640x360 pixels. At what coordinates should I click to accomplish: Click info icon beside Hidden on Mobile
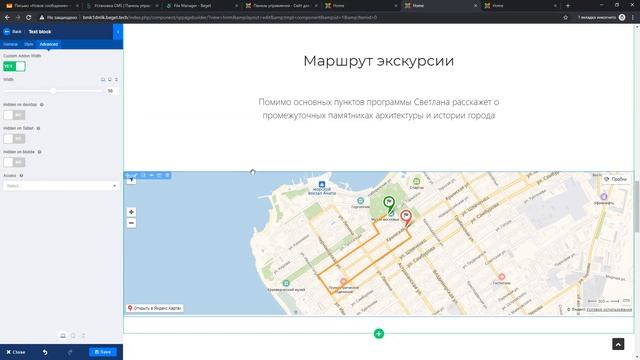(40, 152)
